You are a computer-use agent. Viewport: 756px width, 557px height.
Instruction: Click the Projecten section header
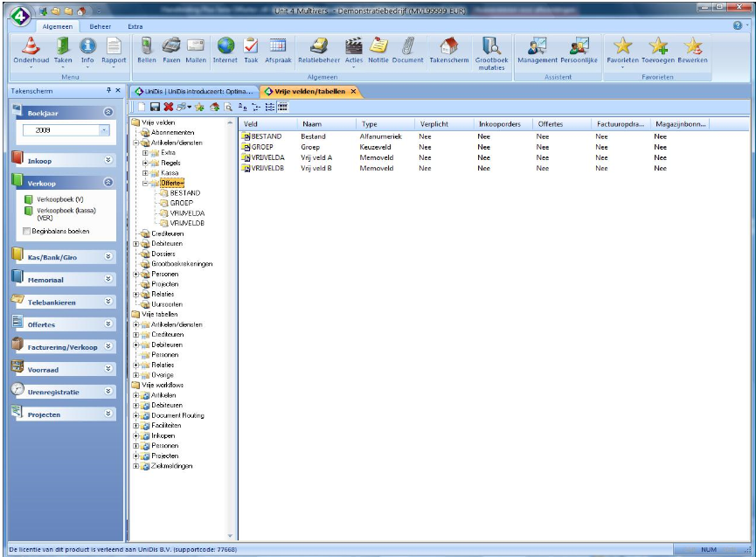(63, 414)
